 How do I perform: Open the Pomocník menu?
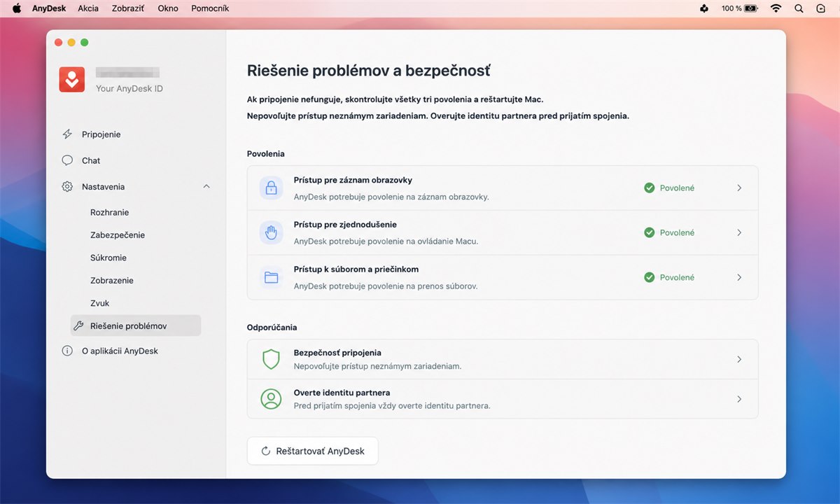210,8
